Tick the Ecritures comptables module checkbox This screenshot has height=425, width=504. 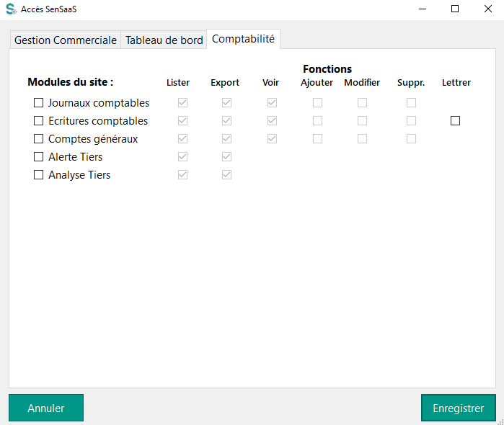[x=38, y=121]
